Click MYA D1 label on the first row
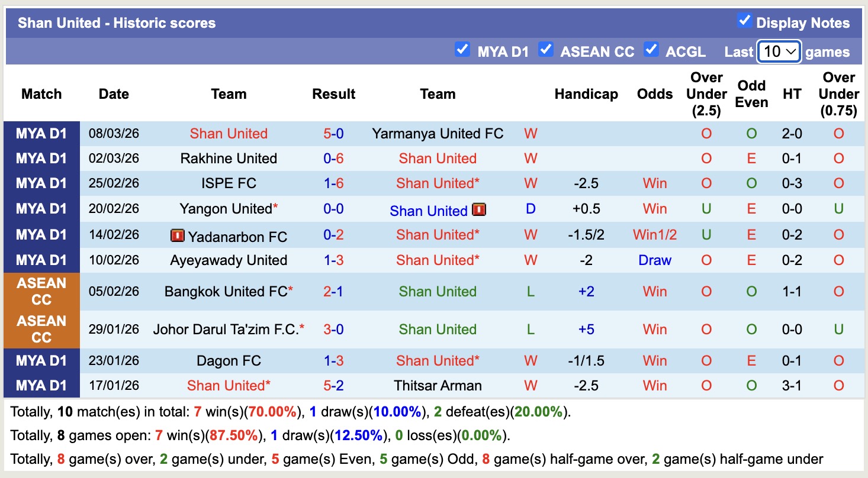This screenshot has width=868, height=478. (x=41, y=133)
